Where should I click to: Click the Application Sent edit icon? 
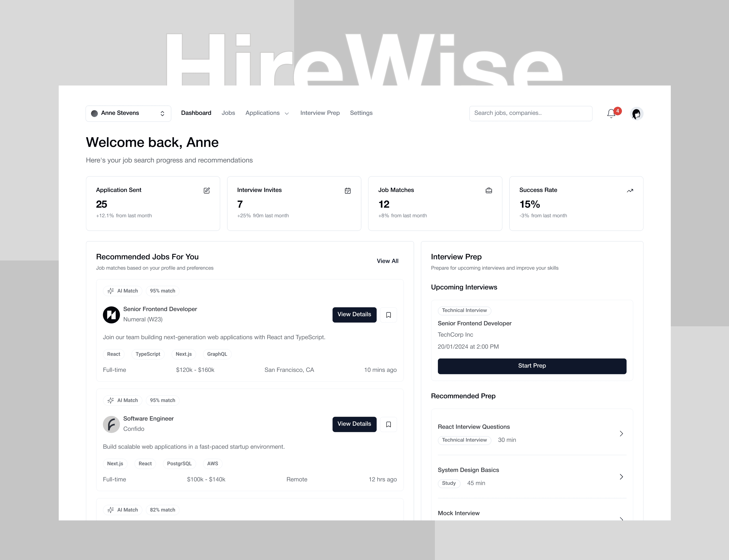(207, 191)
